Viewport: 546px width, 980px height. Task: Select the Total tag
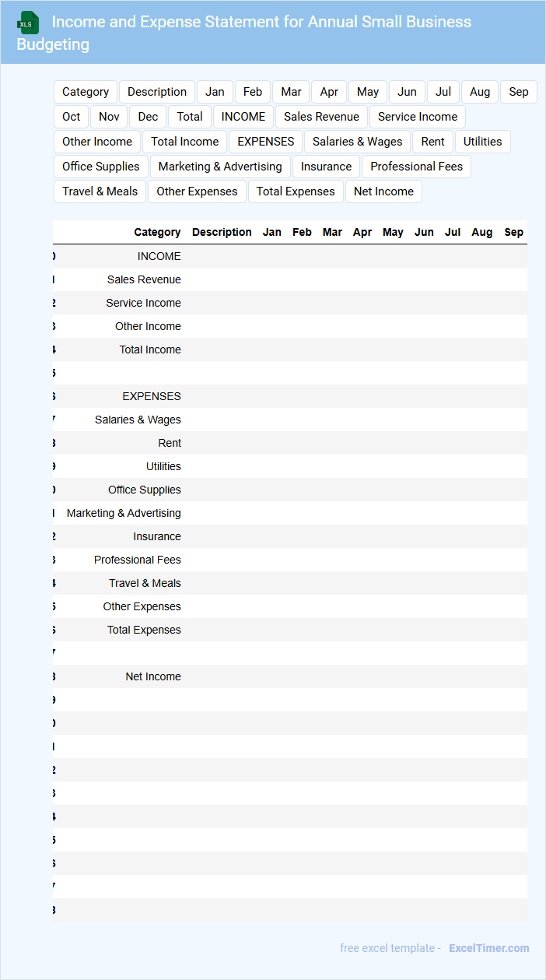click(x=190, y=117)
